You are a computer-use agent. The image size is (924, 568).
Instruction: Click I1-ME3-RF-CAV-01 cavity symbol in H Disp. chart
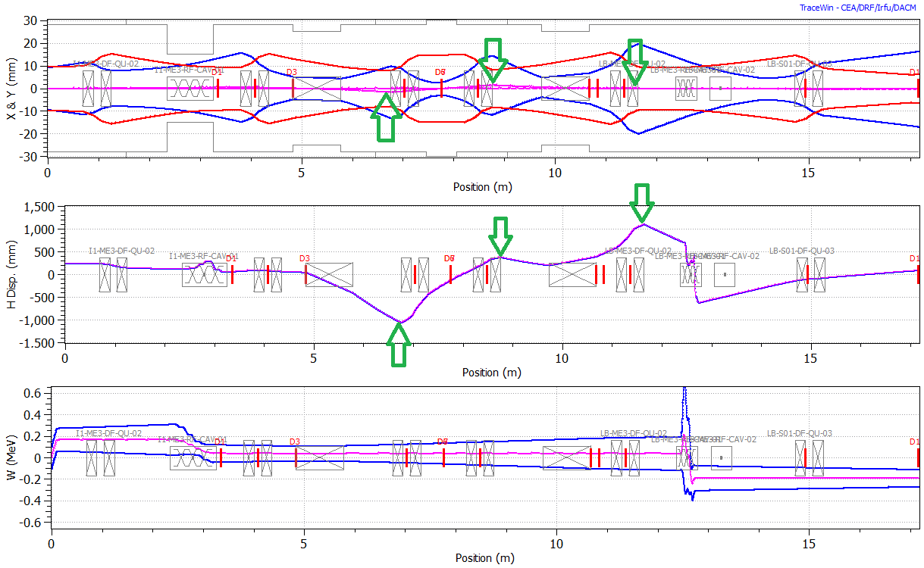point(205,274)
